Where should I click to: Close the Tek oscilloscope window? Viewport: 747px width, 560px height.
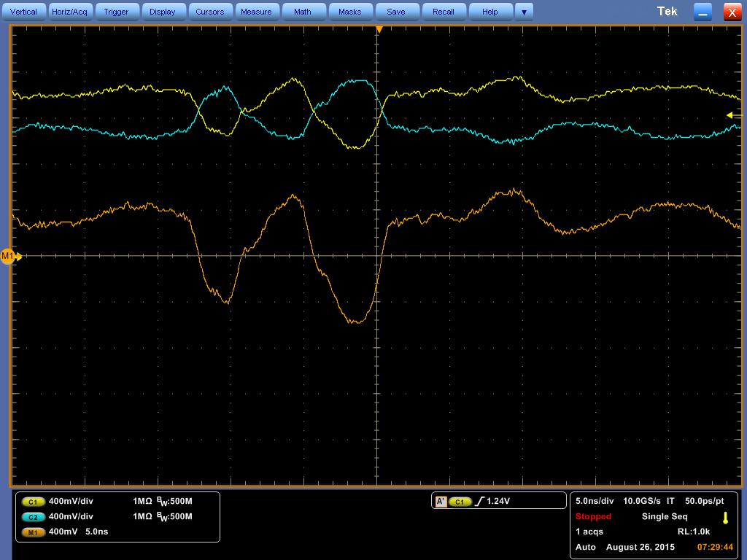tap(732, 12)
